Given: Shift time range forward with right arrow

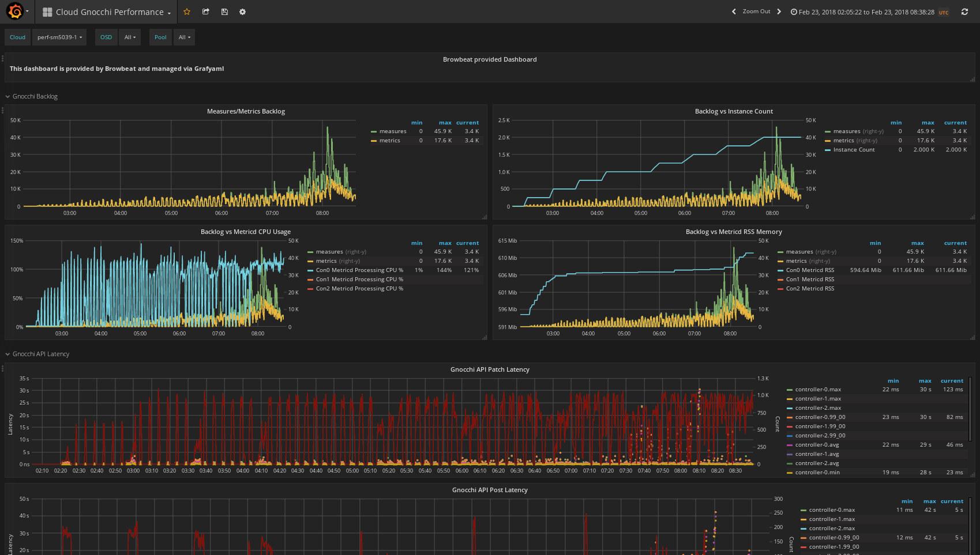Looking at the screenshot, I should [x=779, y=12].
